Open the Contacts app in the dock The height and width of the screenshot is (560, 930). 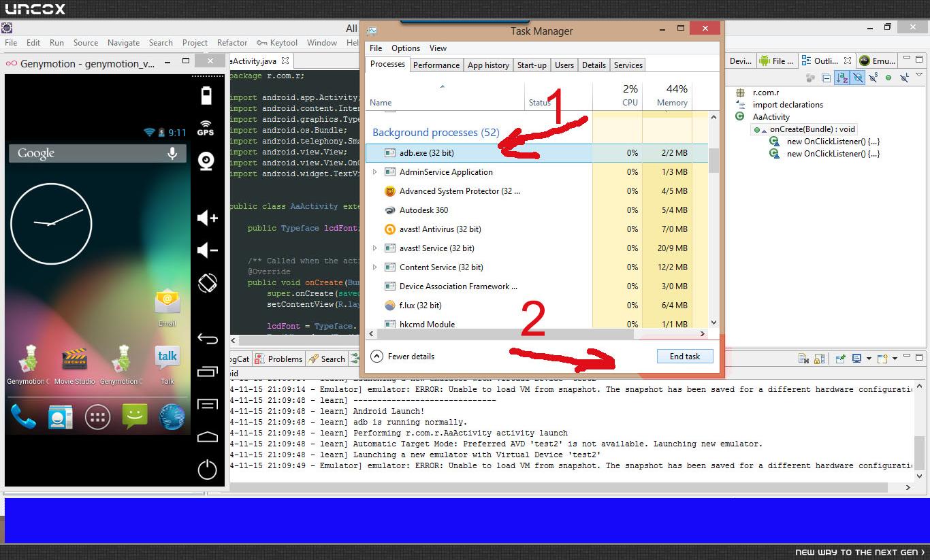pos(60,417)
